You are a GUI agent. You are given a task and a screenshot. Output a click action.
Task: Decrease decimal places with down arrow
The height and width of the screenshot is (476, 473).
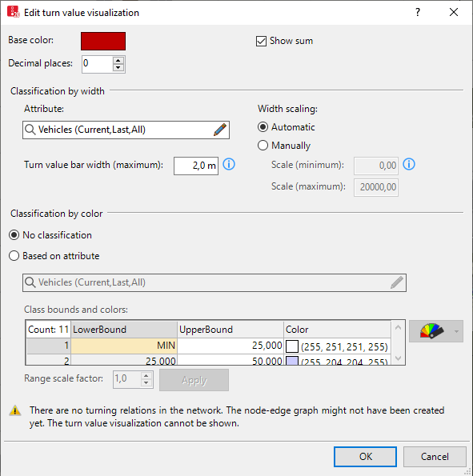click(x=118, y=68)
